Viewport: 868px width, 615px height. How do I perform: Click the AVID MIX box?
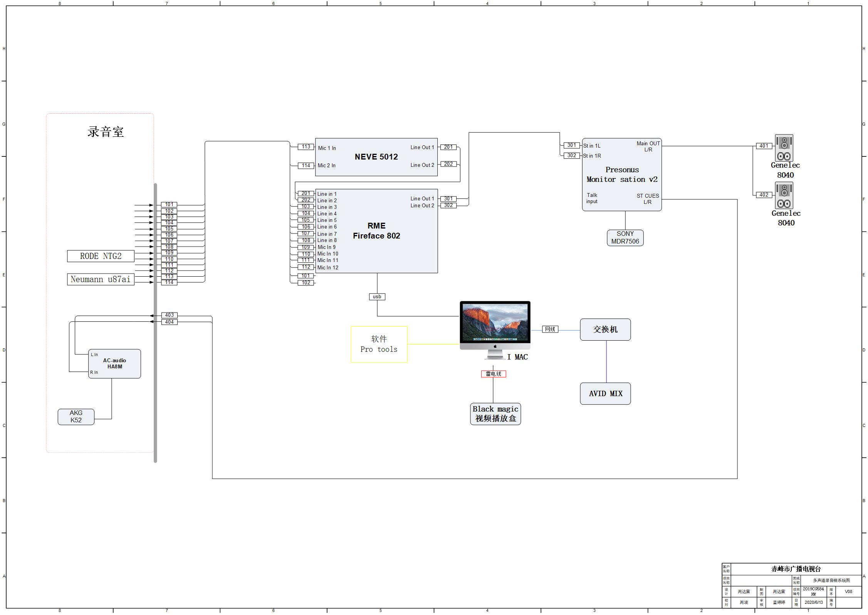tap(605, 393)
